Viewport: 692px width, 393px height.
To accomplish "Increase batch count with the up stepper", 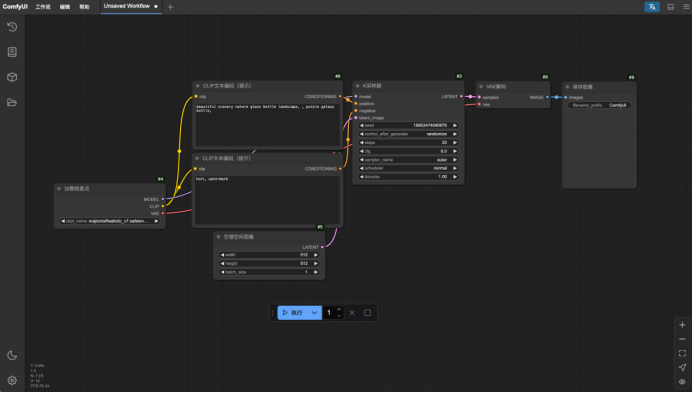I will coord(339,310).
